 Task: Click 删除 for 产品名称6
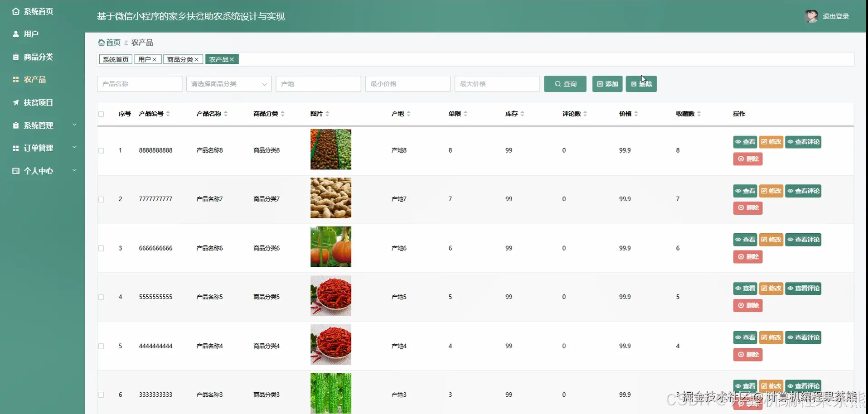748,257
